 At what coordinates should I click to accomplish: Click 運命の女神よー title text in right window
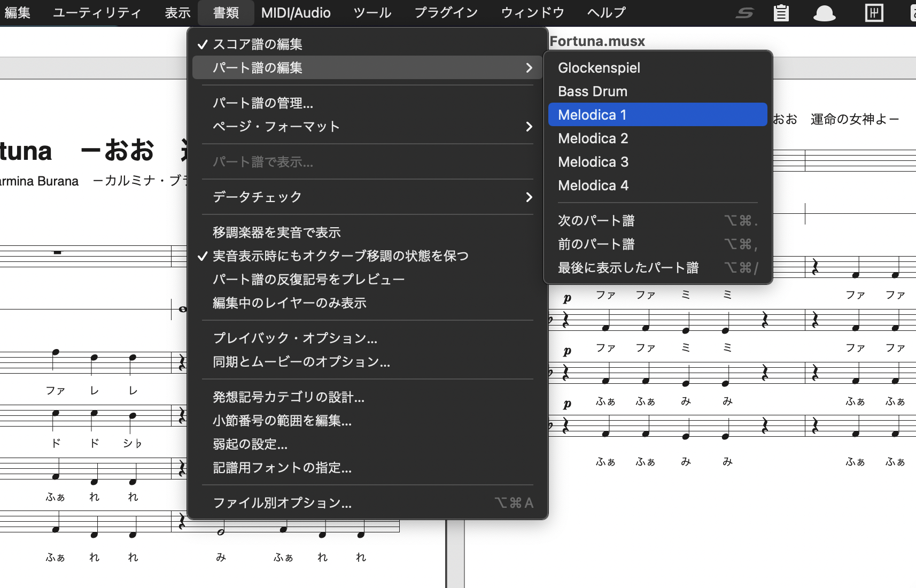855,119
